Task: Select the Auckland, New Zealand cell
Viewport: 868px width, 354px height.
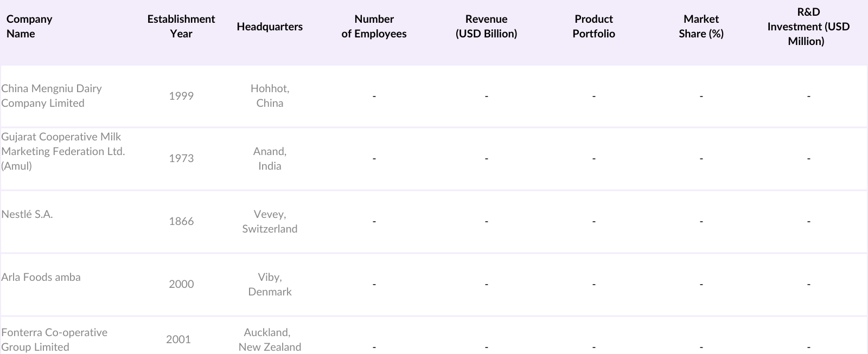Action: click(x=270, y=339)
